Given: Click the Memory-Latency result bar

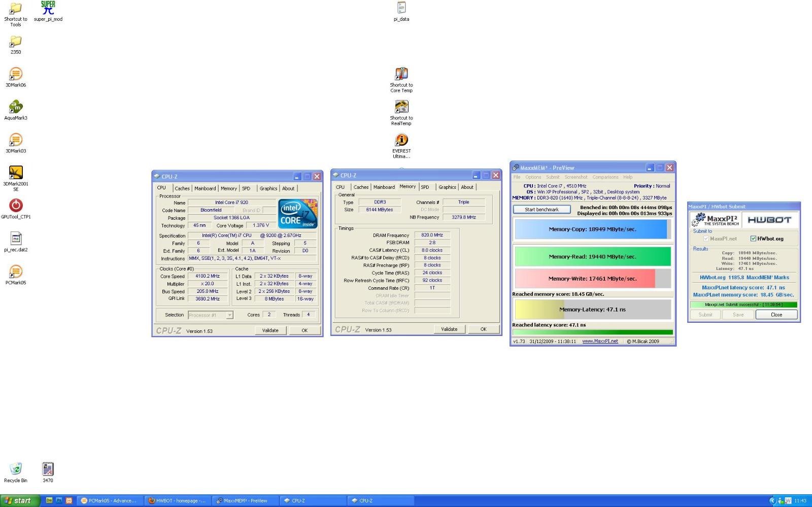Looking at the screenshot, I should pos(593,310).
